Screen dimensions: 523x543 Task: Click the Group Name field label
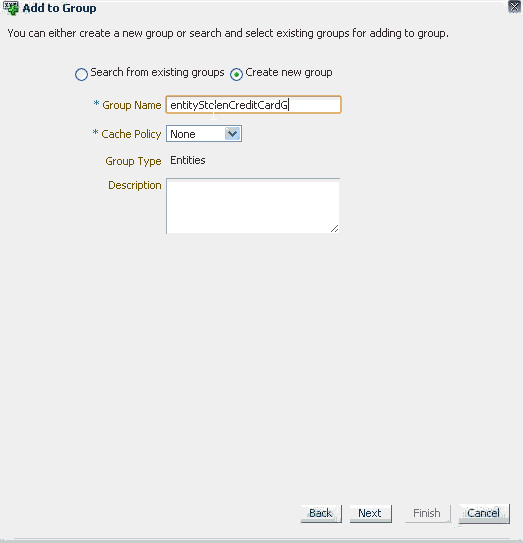coord(132,105)
